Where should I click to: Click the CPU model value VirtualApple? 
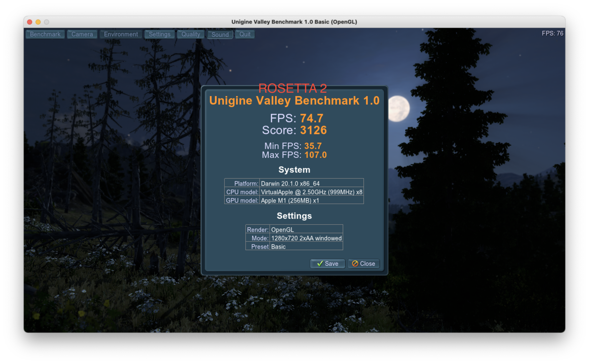[x=312, y=192]
